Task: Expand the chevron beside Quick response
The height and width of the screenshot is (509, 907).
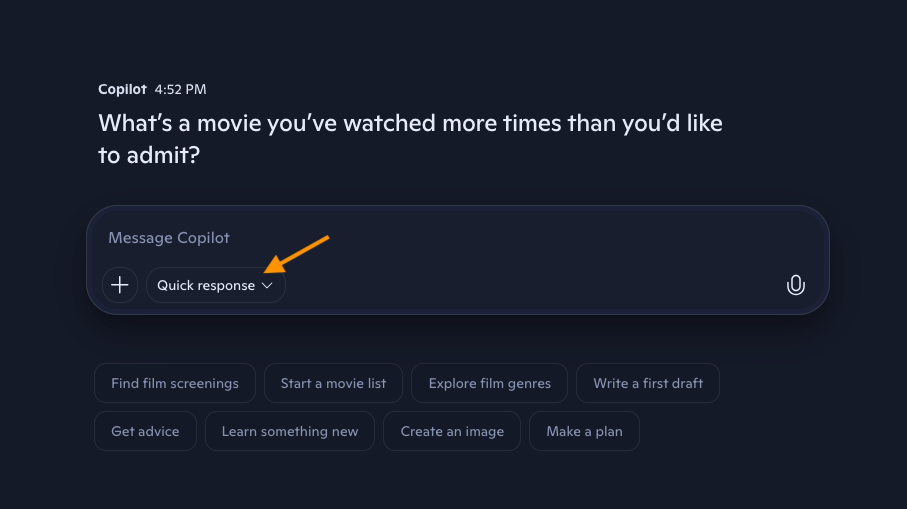Action: pos(267,285)
